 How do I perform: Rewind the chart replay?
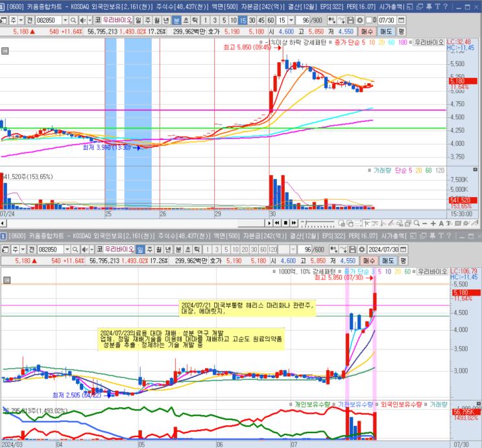[277, 223]
